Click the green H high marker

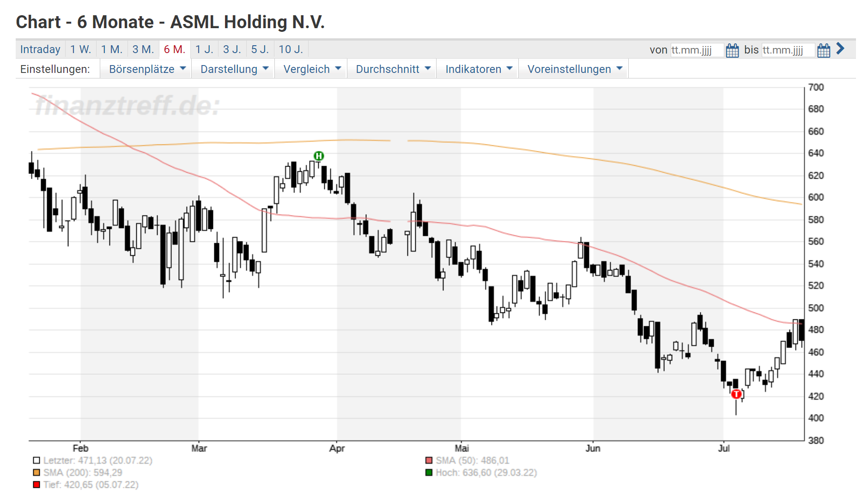click(x=319, y=156)
